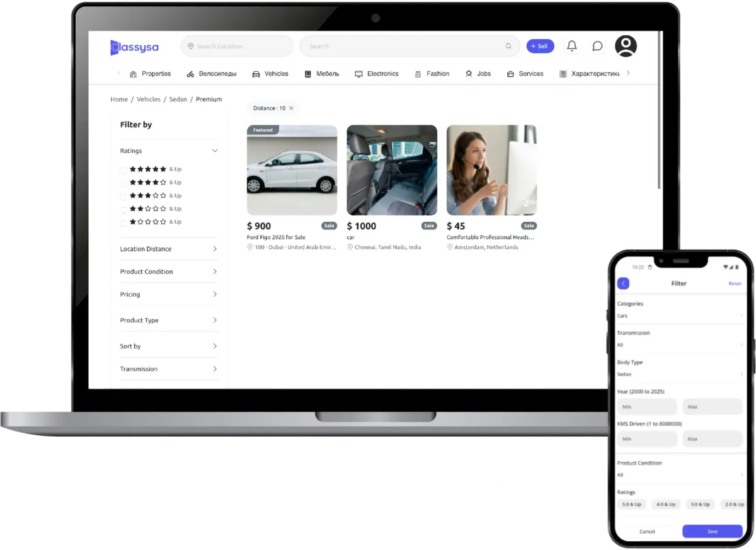Open the Велосипеды category

pos(211,74)
